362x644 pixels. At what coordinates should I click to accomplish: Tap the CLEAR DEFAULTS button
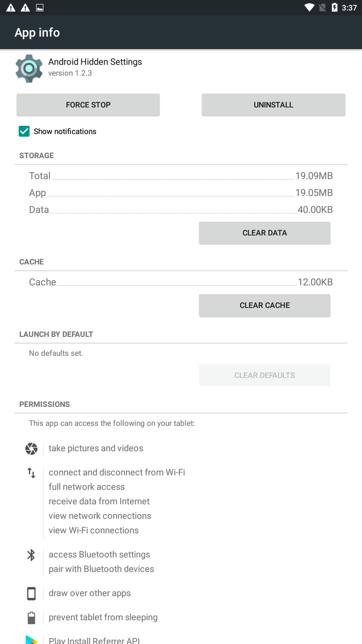pyautogui.click(x=265, y=375)
